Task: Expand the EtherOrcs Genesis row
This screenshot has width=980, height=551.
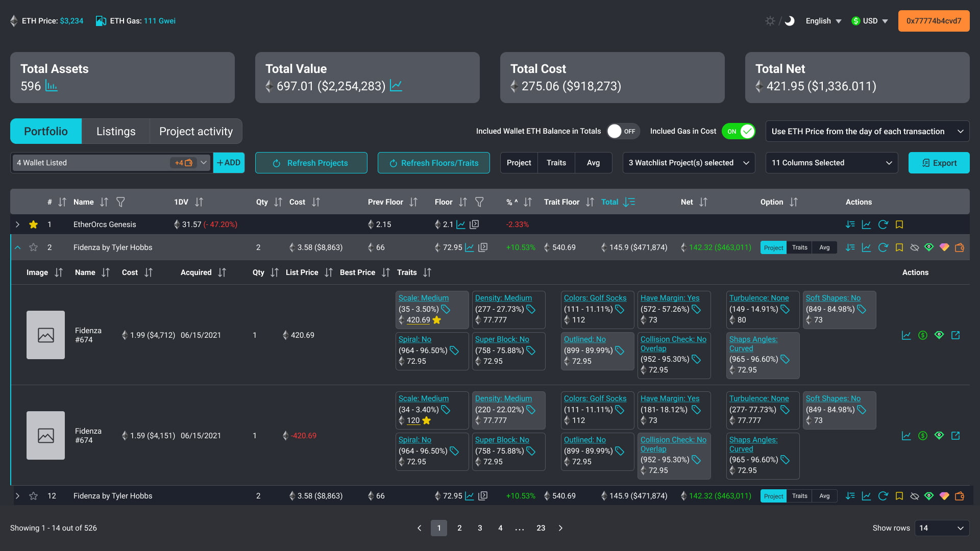Action: 17,224
